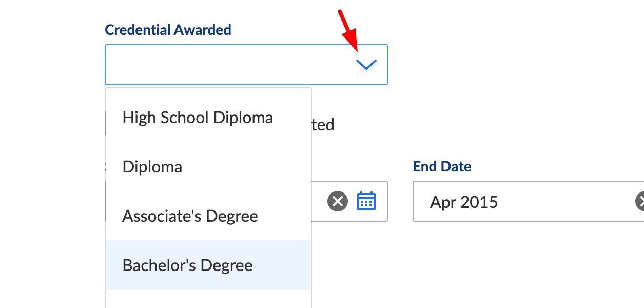Screen dimensions: 644x308
Task: Select the highlighted Bachelor's Degree option
Action: click(x=208, y=265)
